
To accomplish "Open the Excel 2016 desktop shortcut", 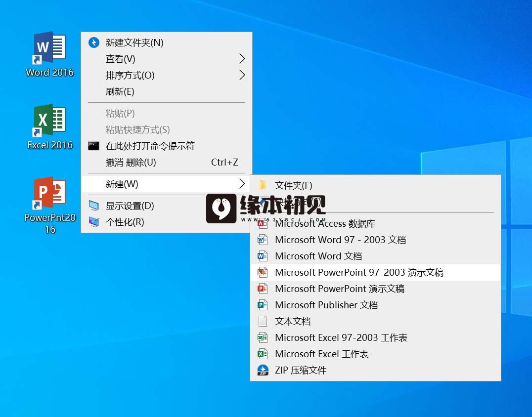I will tap(49, 127).
